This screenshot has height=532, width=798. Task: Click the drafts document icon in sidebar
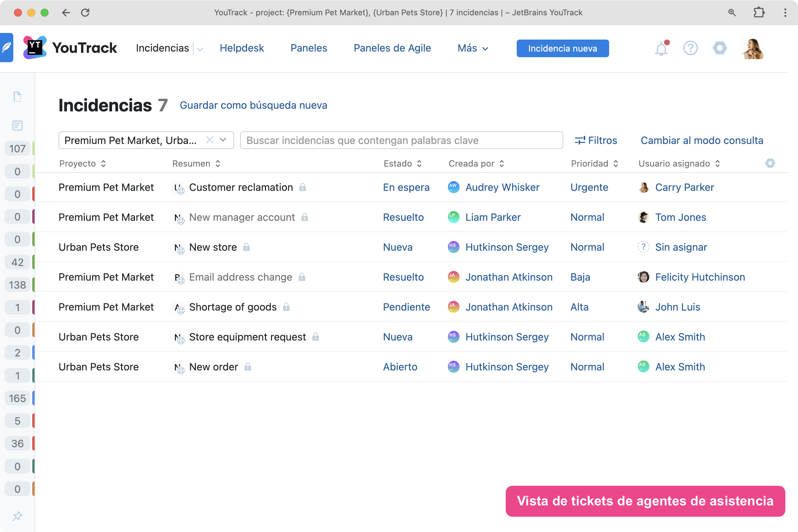pos(17,97)
